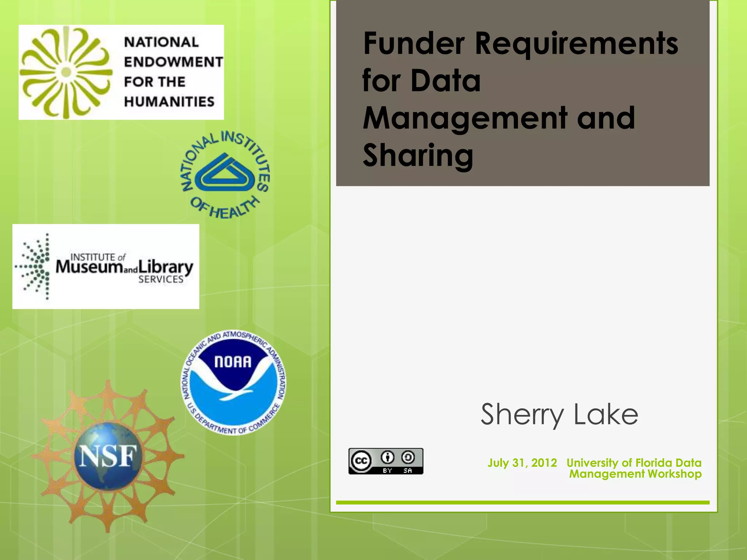Click the National Institutes of Health seal

click(226, 175)
